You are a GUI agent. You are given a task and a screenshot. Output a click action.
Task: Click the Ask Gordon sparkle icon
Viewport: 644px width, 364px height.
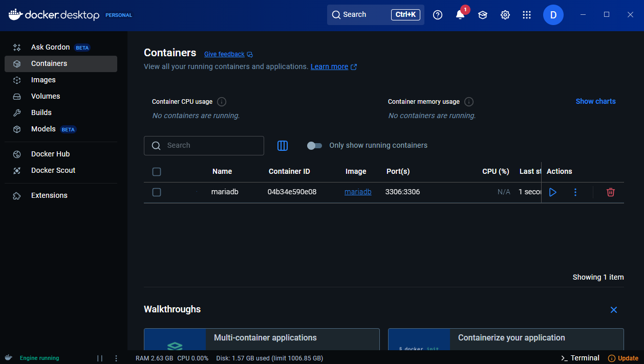[x=17, y=47]
